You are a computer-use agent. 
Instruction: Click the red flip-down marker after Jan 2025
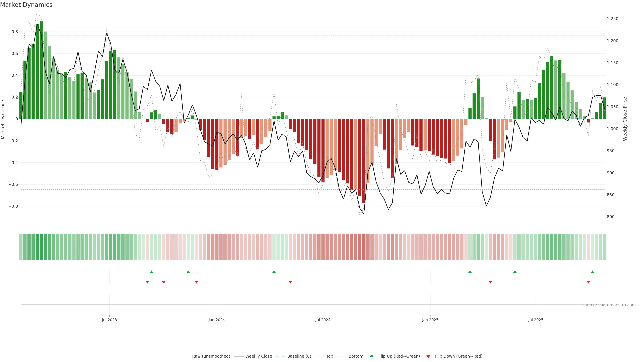point(490,282)
